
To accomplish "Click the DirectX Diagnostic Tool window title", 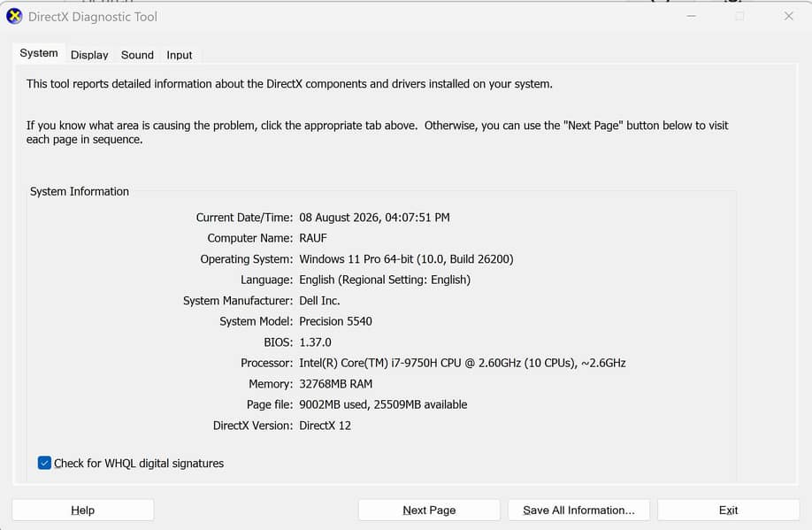I will click(93, 17).
